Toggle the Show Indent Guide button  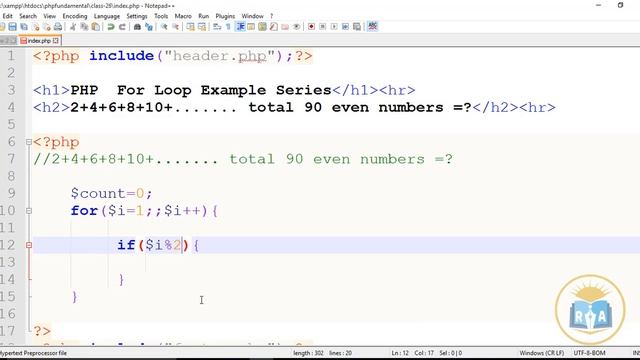point(240,27)
